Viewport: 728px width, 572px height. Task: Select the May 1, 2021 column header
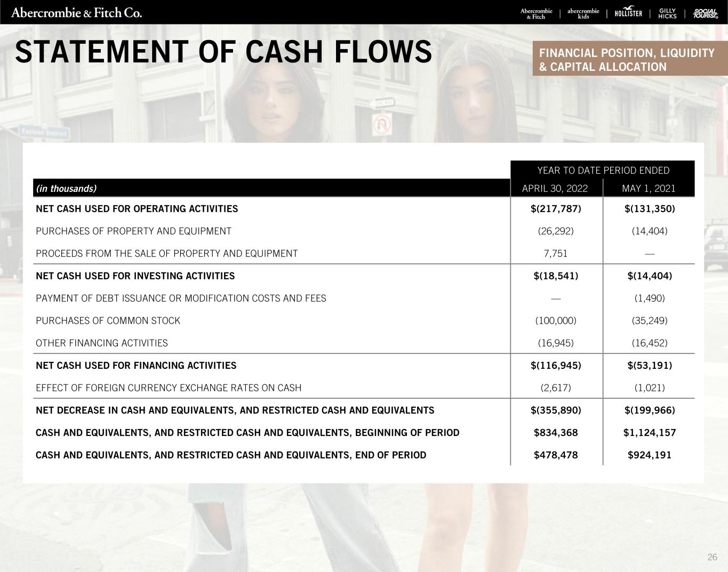coord(649,188)
